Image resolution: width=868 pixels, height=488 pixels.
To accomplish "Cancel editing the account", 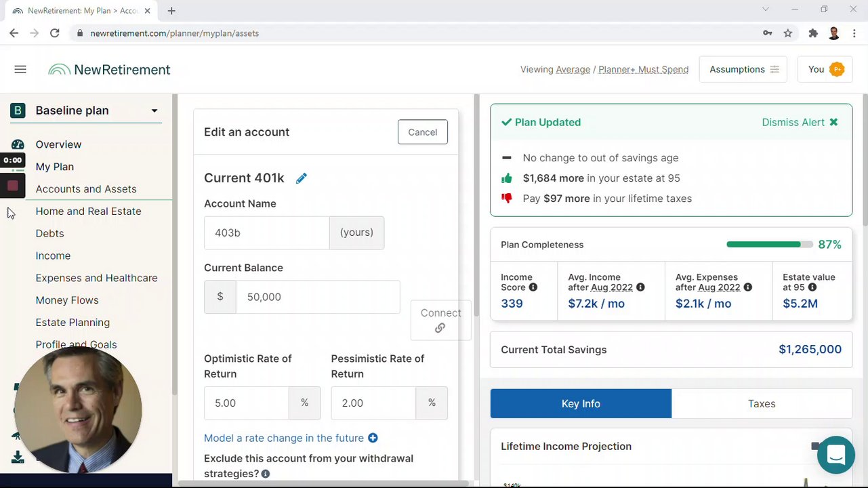I will tap(422, 132).
